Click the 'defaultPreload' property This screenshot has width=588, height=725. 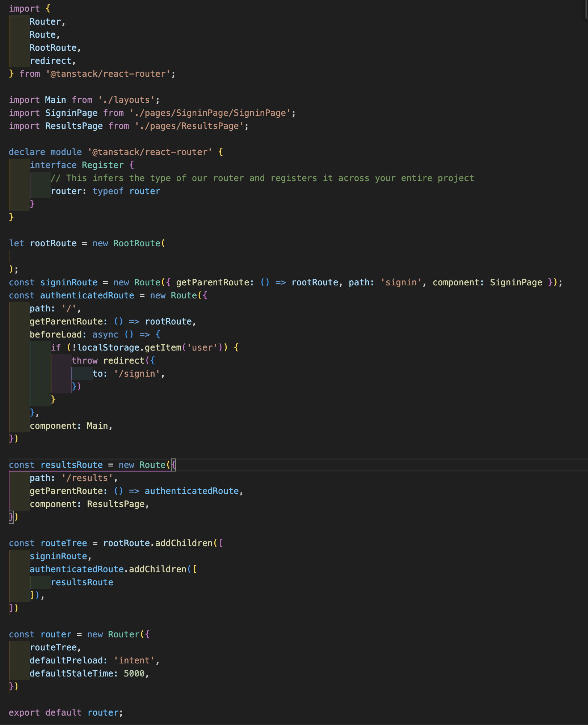(66, 661)
